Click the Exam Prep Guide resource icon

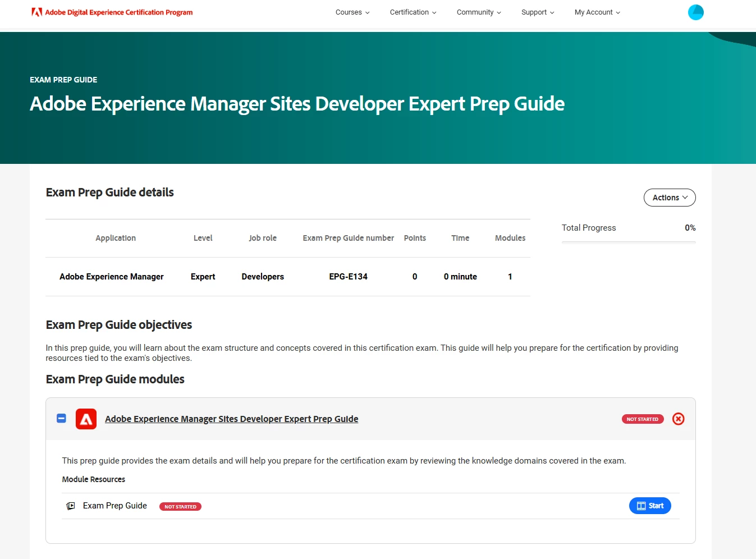[x=71, y=506]
